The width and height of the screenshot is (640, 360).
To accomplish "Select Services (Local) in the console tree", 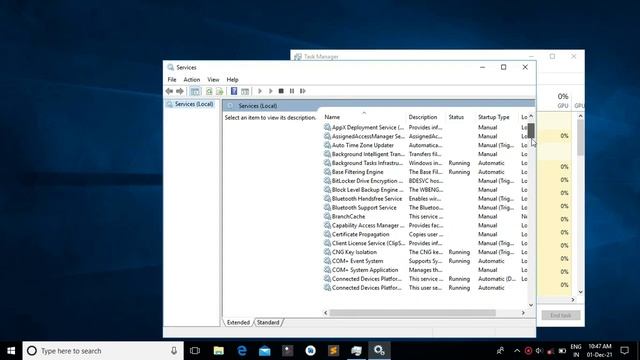I will click(194, 104).
